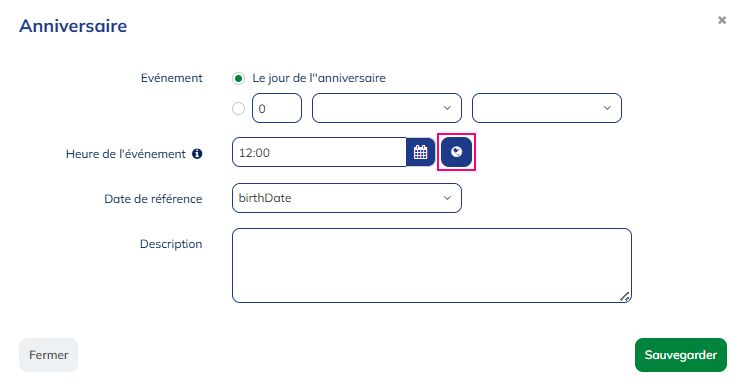Viewport: 745px width, 389px height.
Task: Save the form using the Sauvegarder button
Action: pos(681,355)
